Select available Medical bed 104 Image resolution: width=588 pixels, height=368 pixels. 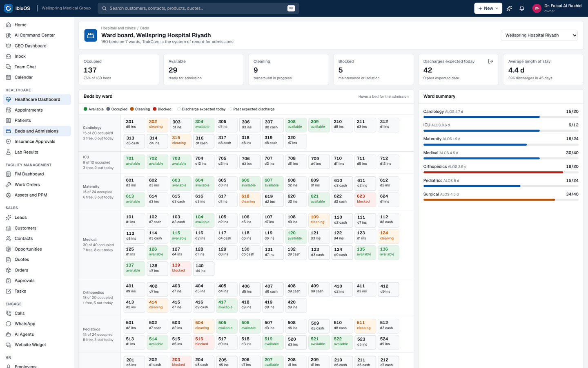pyautogui.click(x=204, y=220)
